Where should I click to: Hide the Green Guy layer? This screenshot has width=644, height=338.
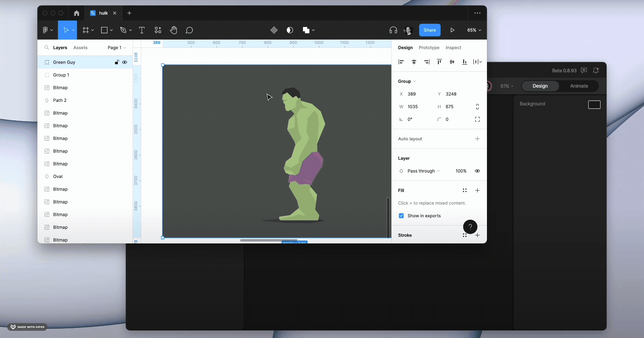point(125,62)
